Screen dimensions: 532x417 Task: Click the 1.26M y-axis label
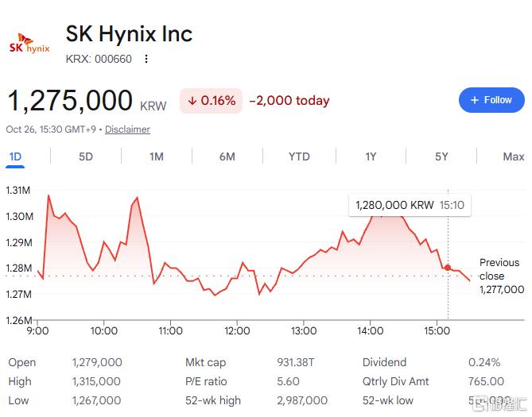(18, 320)
